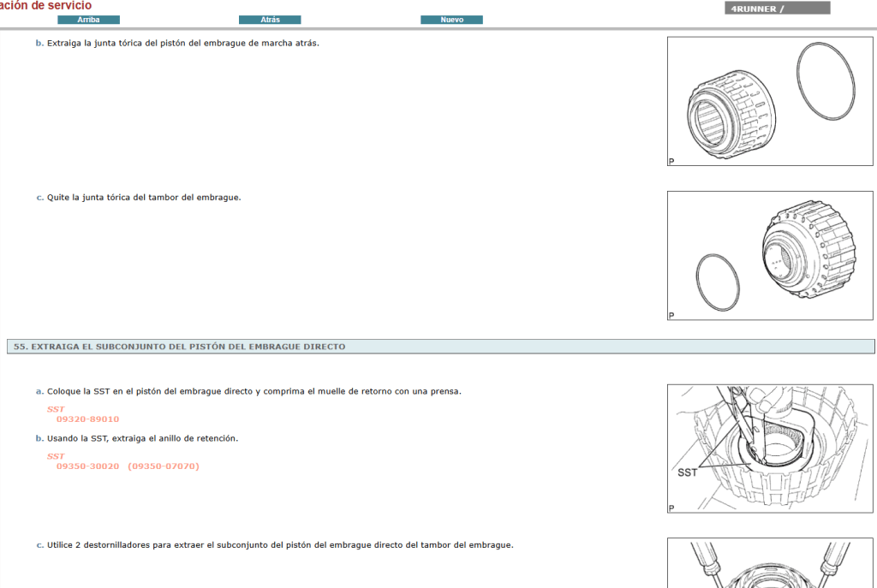
Task: Click the 'ación de servicio' page title
Action: pos(45,6)
